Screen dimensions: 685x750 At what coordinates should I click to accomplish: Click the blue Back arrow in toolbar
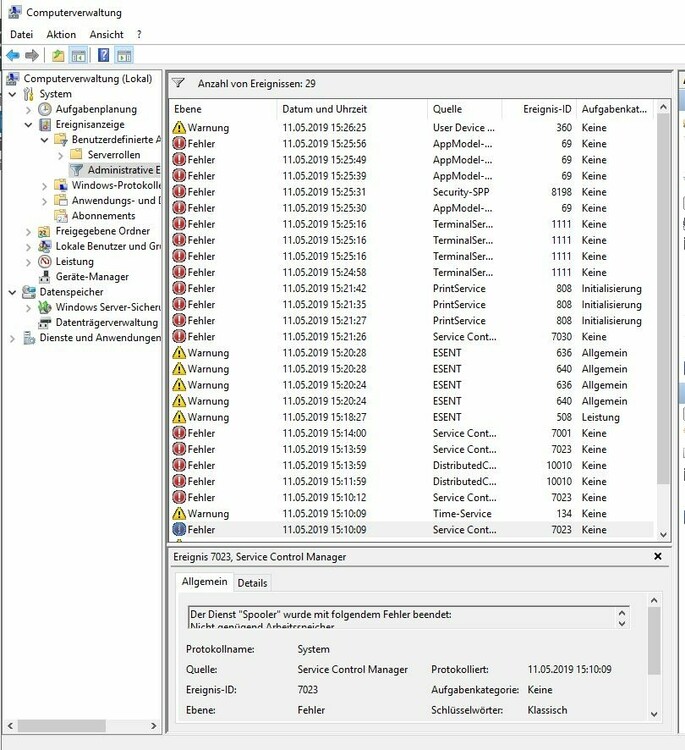13,56
